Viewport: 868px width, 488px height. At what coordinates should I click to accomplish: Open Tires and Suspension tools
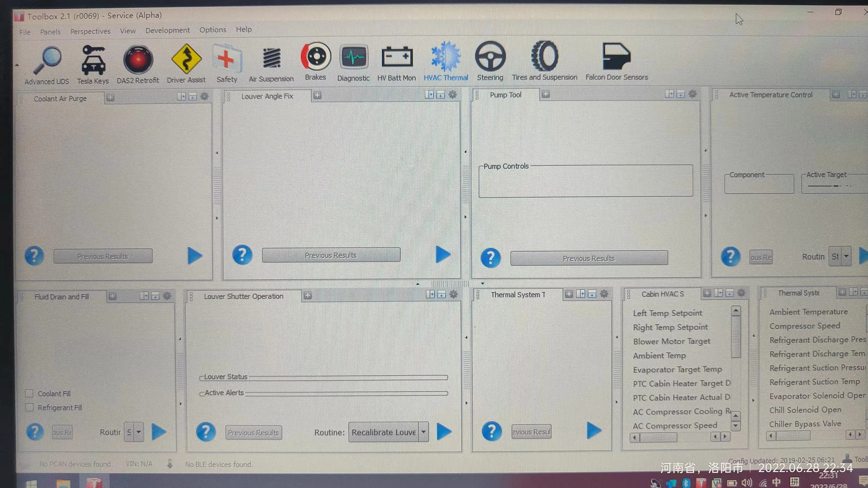[545, 61]
